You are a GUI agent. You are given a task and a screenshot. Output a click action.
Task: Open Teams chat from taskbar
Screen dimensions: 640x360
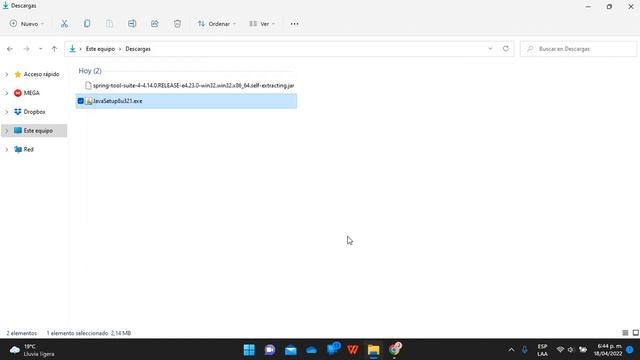(x=270, y=350)
